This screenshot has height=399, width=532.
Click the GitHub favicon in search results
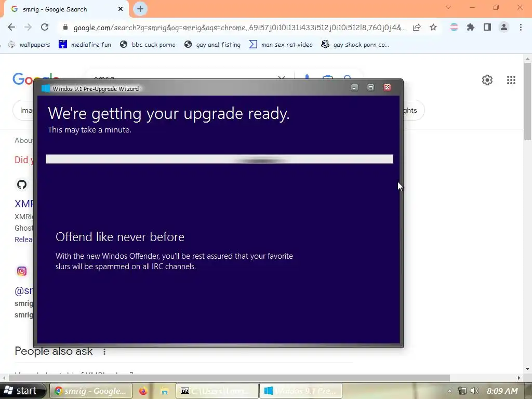(x=22, y=184)
